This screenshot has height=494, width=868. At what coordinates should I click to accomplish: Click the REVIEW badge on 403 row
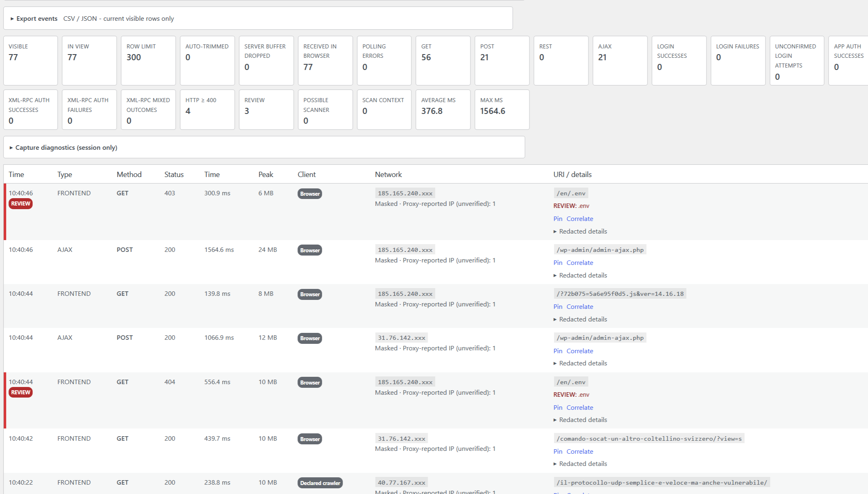(20, 203)
